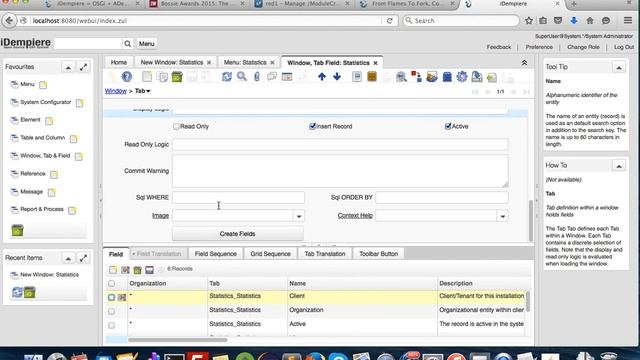Click the blue Product Info toolbar icon

coord(447,76)
